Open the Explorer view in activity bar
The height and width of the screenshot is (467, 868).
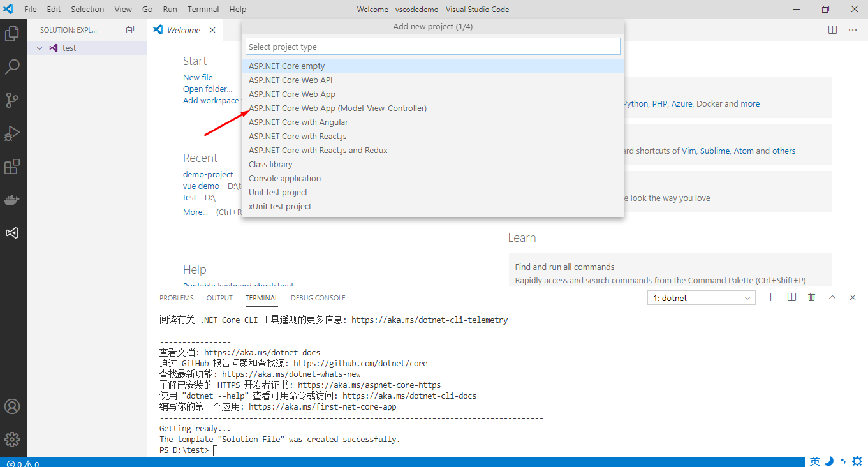click(12, 33)
